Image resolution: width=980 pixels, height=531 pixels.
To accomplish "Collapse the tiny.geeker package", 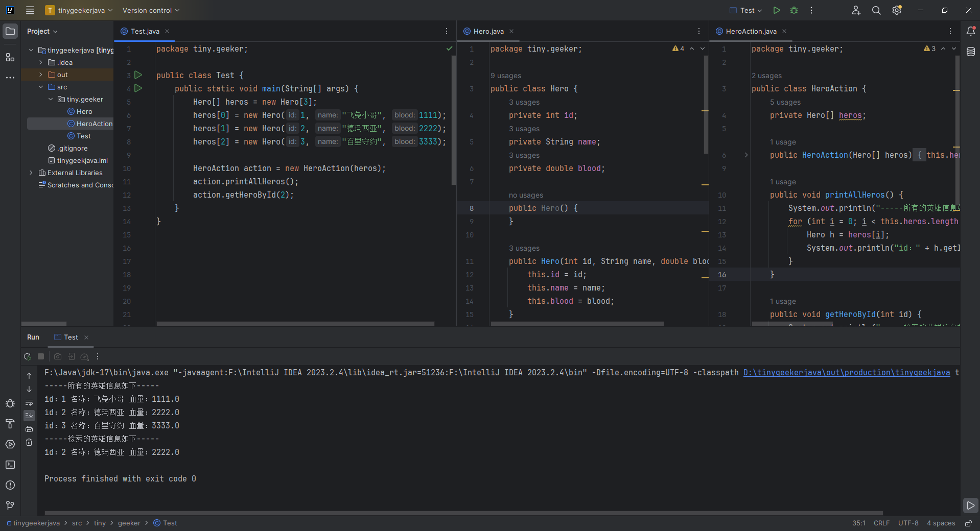I will click(51, 99).
